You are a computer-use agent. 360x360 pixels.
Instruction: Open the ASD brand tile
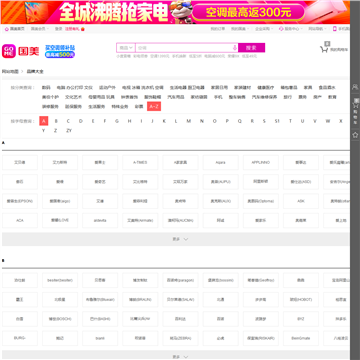[301, 182]
